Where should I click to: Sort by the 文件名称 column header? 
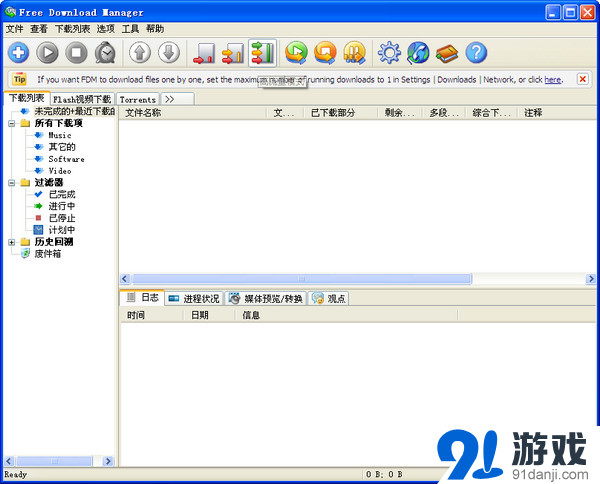193,113
